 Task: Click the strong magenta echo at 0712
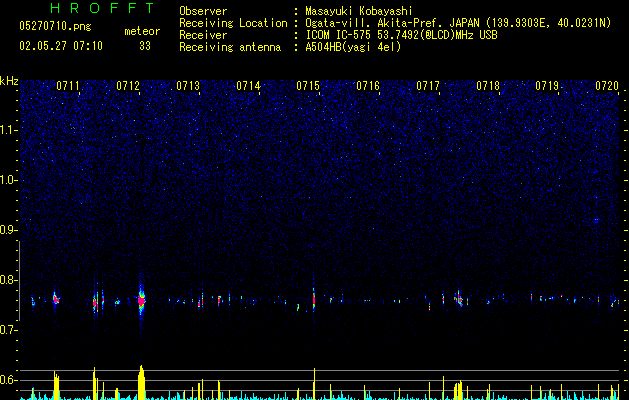[x=141, y=301]
